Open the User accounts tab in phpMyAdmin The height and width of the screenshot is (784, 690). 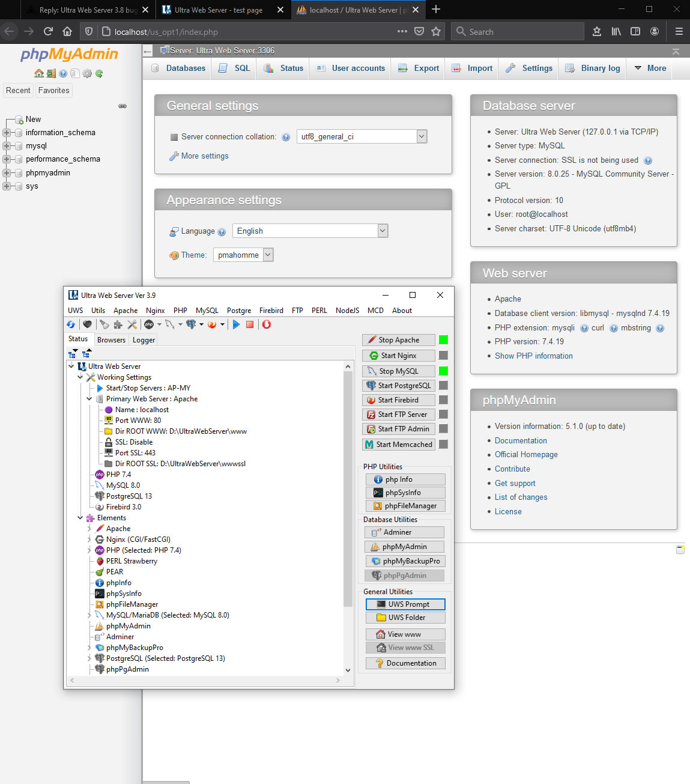[351, 68]
